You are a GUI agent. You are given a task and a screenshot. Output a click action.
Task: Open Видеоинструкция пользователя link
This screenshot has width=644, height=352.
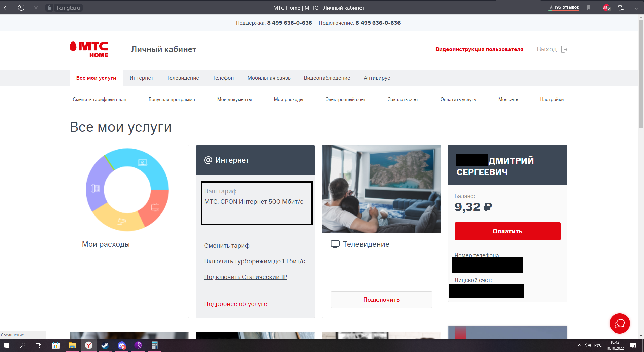[479, 49]
